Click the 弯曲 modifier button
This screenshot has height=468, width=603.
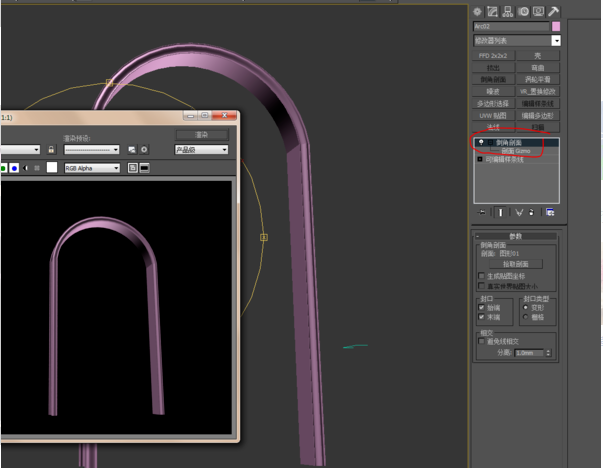coord(538,68)
